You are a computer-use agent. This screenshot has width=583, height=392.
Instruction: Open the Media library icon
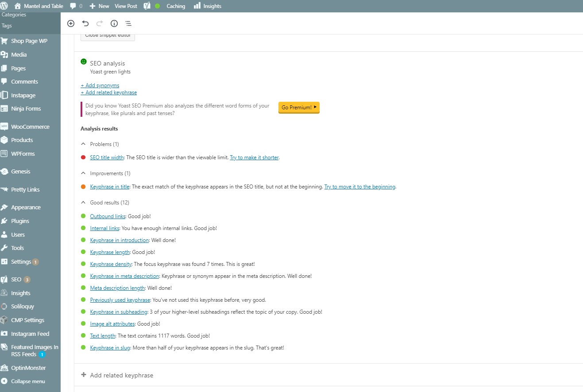(4, 54)
